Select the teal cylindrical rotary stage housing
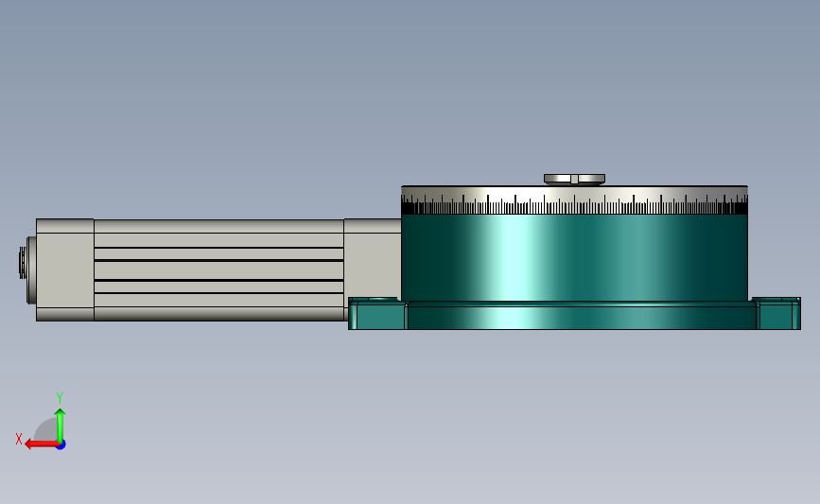Viewport: 820px width, 504px height. tap(574, 257)
